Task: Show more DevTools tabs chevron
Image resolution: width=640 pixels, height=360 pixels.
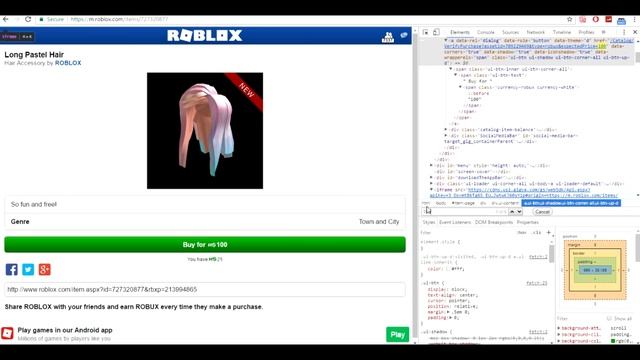Action: [x=604, y=32]
